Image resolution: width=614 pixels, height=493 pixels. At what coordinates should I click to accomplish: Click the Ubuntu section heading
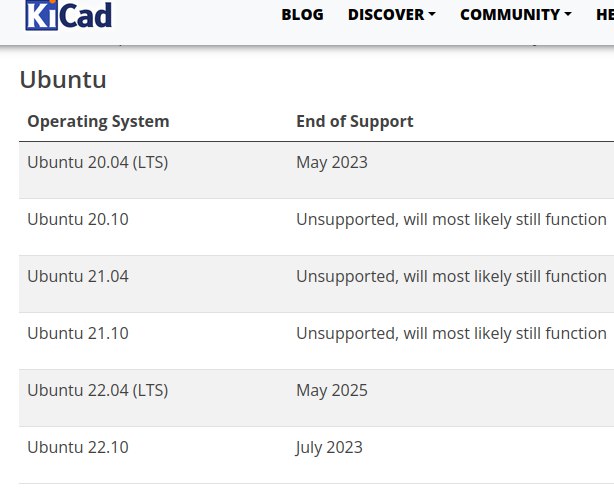coord(63,80)
